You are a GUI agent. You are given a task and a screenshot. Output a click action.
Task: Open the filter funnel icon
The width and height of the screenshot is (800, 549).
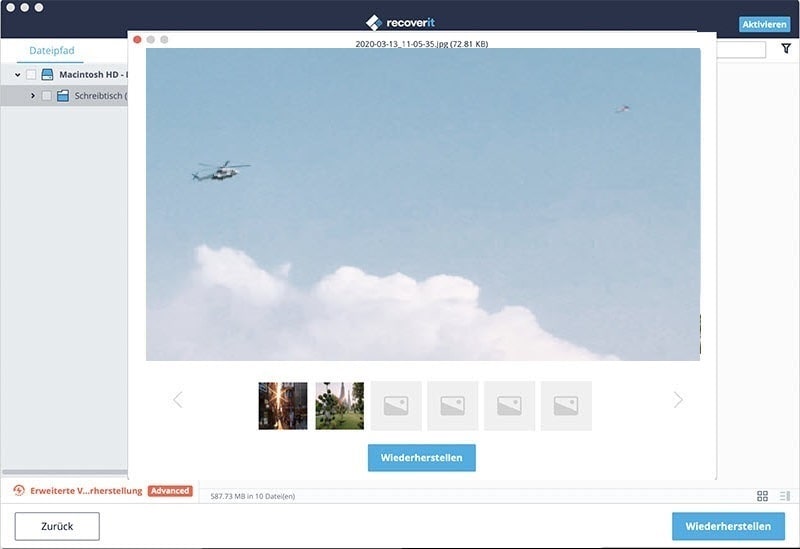(786, 48)
